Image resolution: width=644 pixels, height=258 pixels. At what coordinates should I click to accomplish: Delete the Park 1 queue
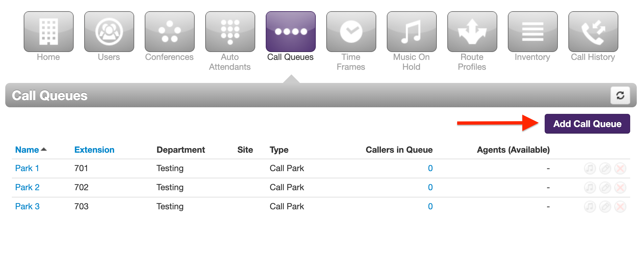click(620, 168)
